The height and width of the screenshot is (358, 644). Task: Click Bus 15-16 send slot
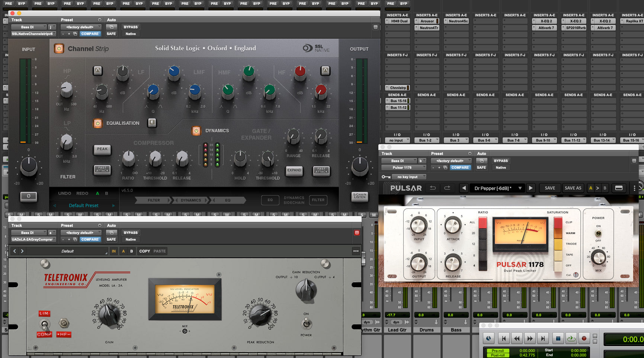pyautogui.click(x=398, y=101)
